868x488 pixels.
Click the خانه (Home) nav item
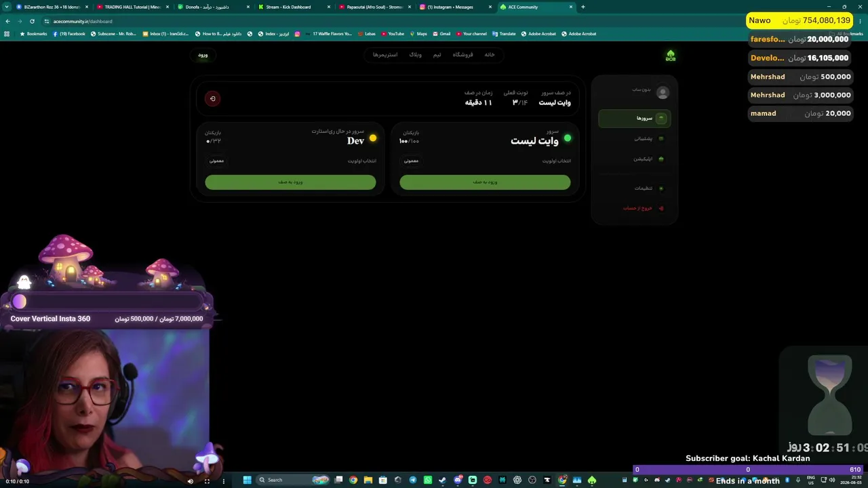[x=490, y=55]
